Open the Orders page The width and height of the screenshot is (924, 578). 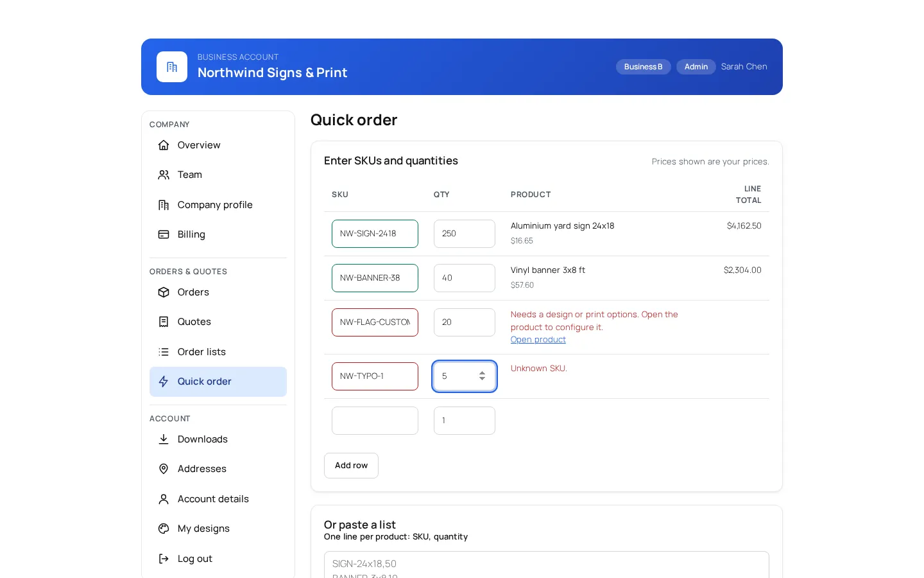218,292
